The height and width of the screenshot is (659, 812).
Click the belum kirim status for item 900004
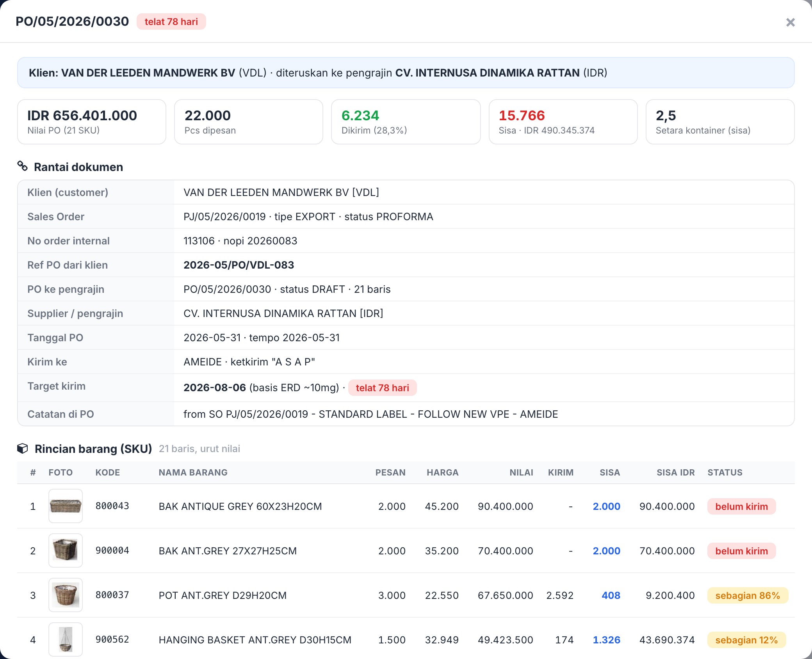[x=741, y=551]
